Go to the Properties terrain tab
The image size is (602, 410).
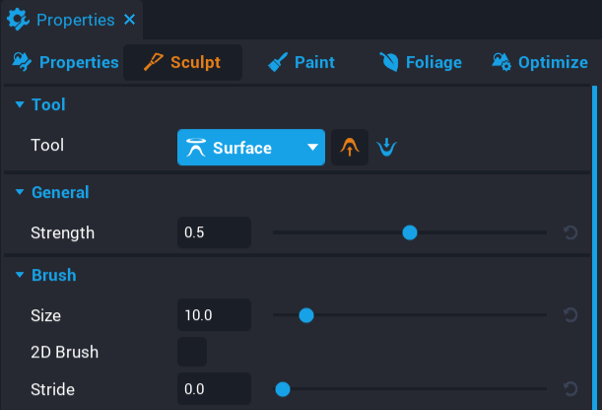tap(65, 62)
